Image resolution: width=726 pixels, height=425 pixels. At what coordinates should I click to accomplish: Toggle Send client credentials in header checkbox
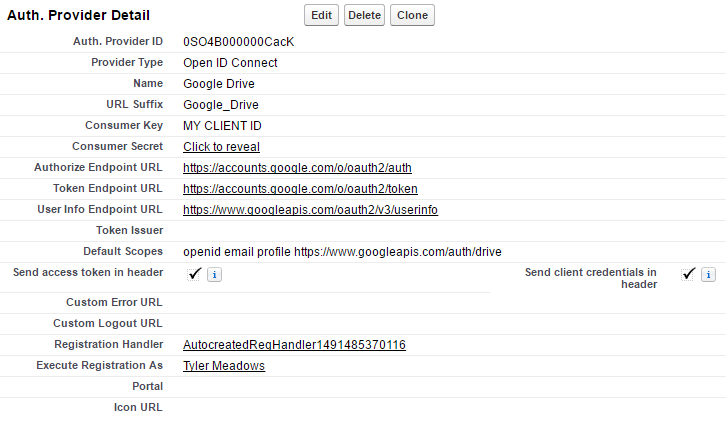click(688, 274)
